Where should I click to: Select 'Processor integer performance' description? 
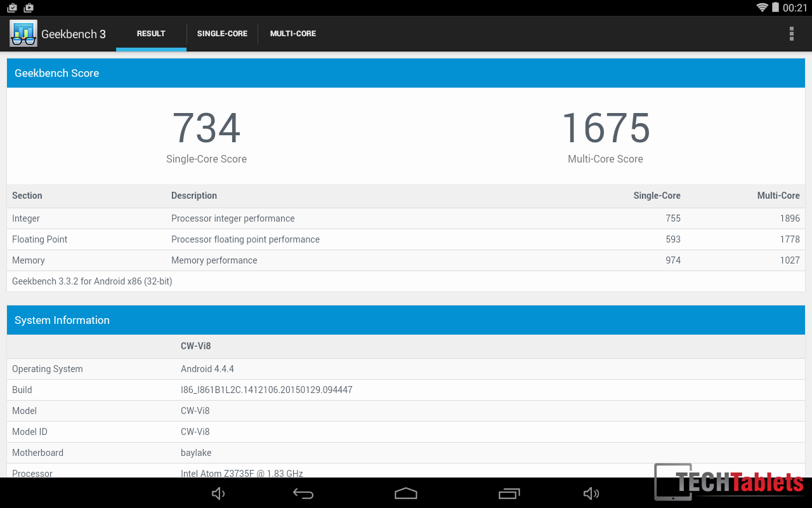233,218
